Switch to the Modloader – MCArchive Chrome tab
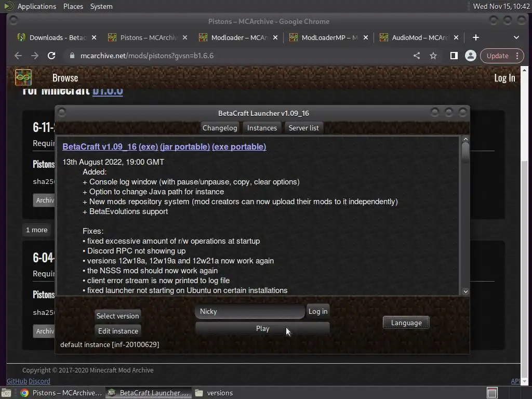This screenshot has width=532, height=399. 238,37
